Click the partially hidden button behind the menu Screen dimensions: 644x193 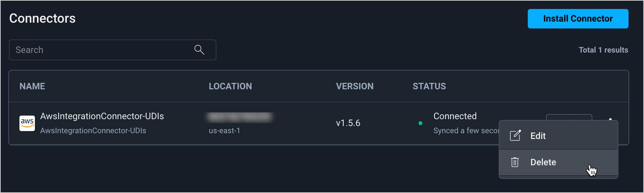pyautogui.click(x=569, y=117)
